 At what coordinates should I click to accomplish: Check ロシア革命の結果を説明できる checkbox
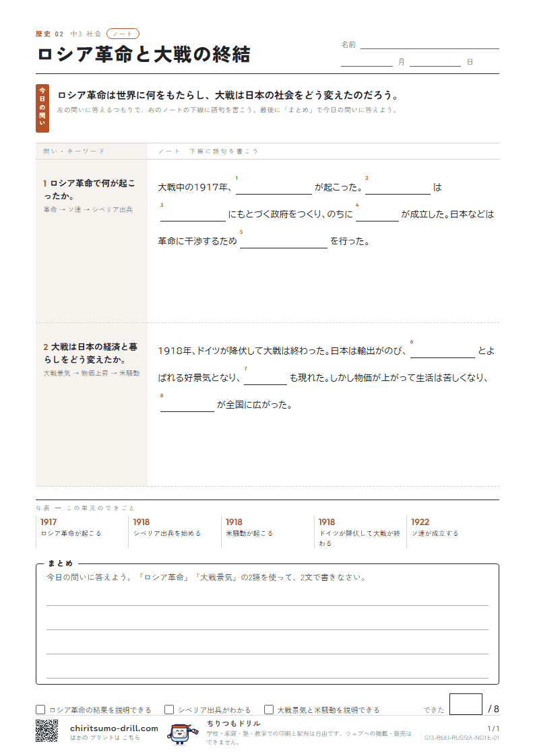click(x=40, y=710)
